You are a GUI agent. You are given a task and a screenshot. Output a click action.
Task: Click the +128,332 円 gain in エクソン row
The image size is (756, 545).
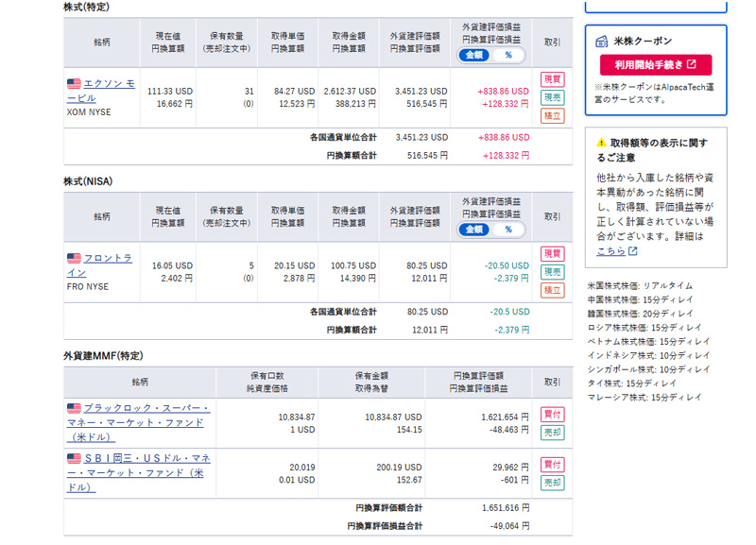[506, 104]
